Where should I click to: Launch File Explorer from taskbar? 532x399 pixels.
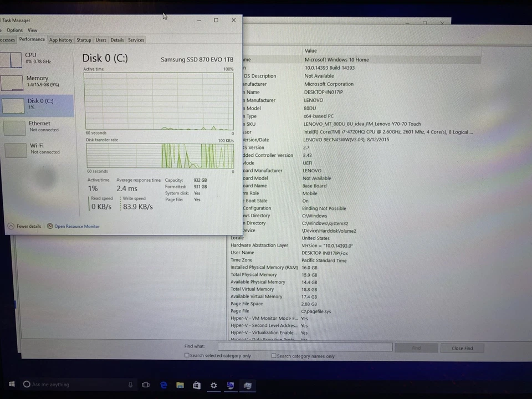(180, 385)
